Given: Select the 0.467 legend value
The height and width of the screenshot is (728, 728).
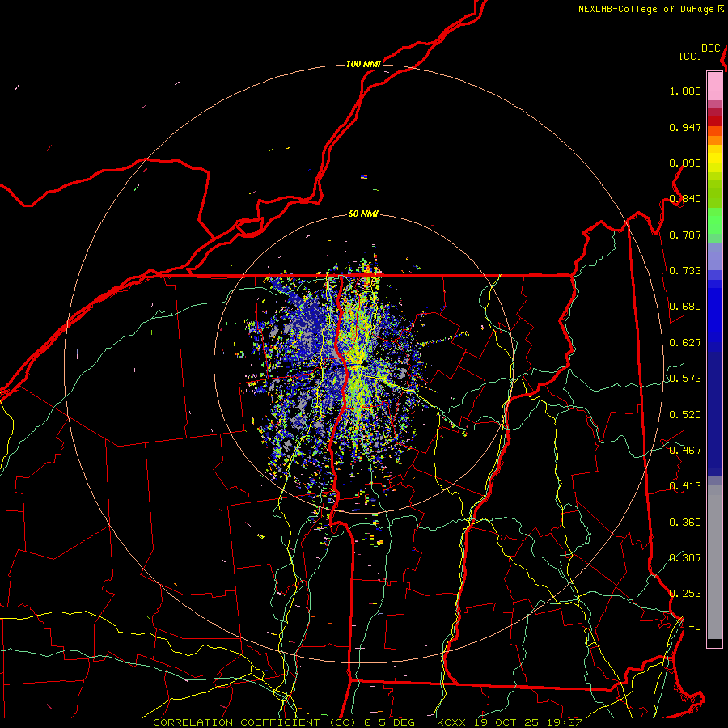Looking at the screenshot, I should [x=685, y=451].
